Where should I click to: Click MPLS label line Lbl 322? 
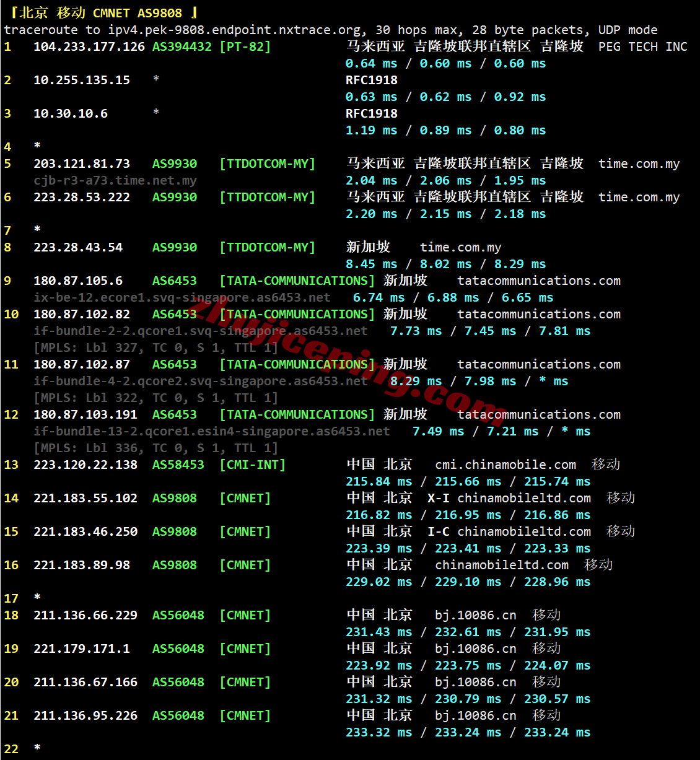tap(156, 398)
